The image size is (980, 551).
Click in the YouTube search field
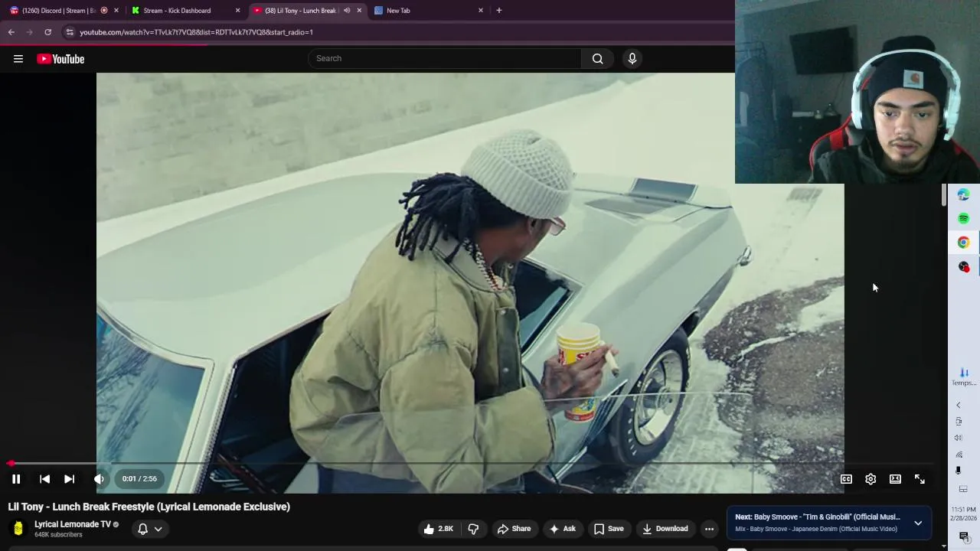[444, 58]
